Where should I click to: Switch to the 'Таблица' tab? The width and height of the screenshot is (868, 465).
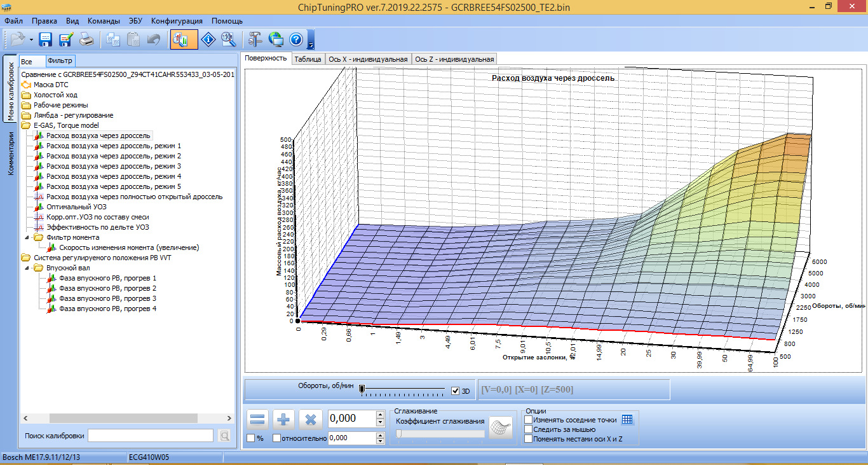[308, 59]
